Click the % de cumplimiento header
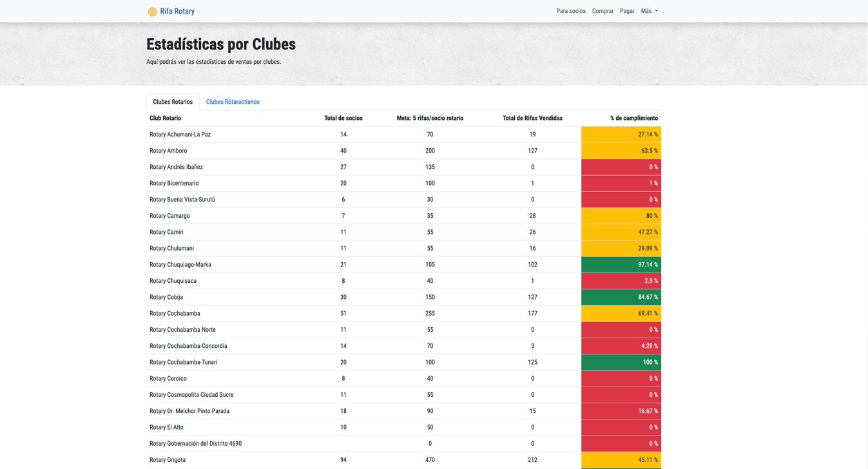 click(x=633, y=119)
